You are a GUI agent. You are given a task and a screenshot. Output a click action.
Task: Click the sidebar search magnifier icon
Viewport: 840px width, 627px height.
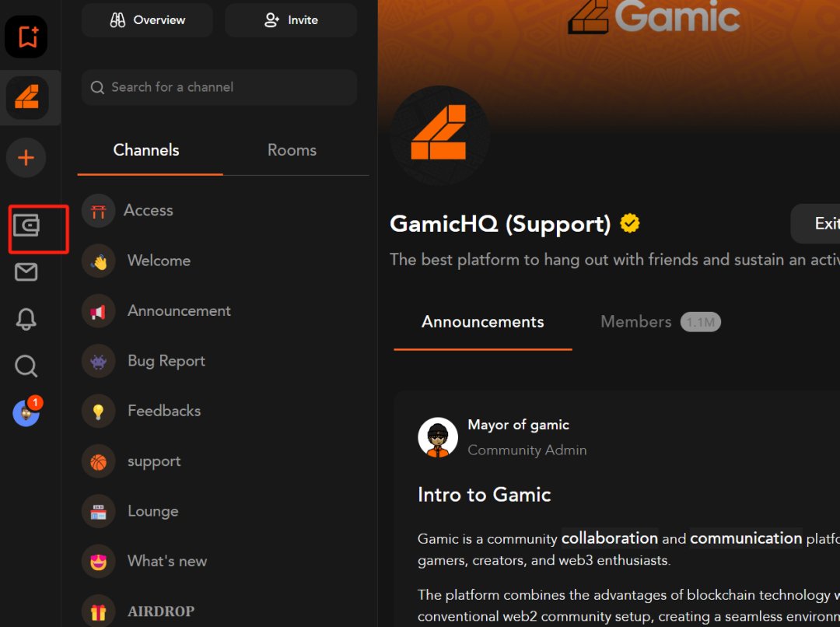[26, 366]
